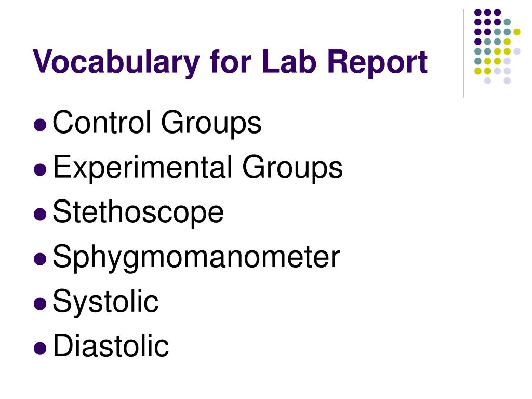532x399 pixels.
Task: Click the bullet dot beside Stethoscope
Action: tap(40, 214)
